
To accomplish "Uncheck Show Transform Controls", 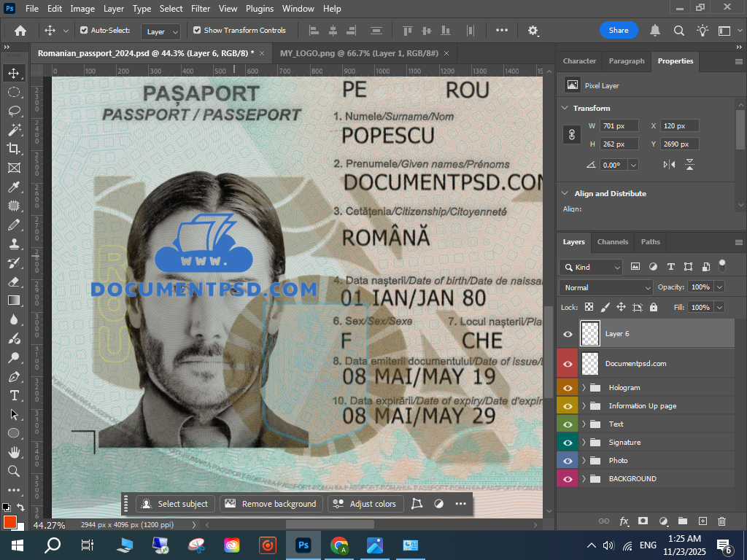I will (197, 31).
